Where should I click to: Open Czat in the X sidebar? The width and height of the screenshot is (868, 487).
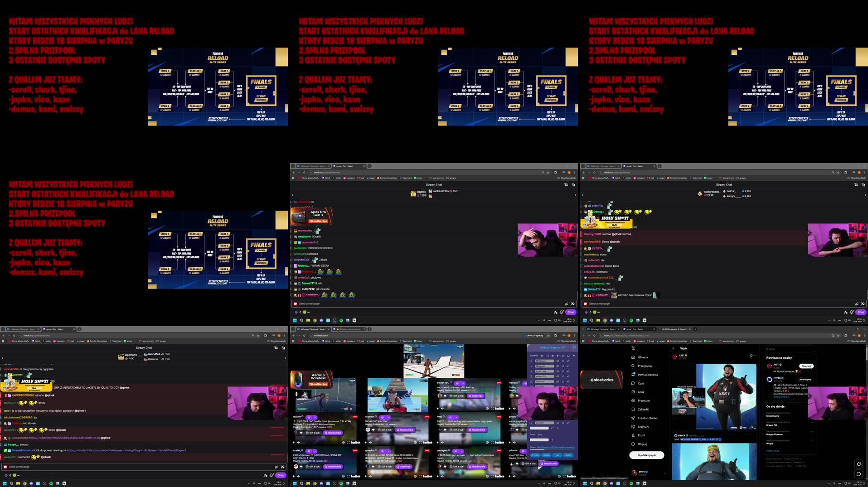(x=638, y=383)
